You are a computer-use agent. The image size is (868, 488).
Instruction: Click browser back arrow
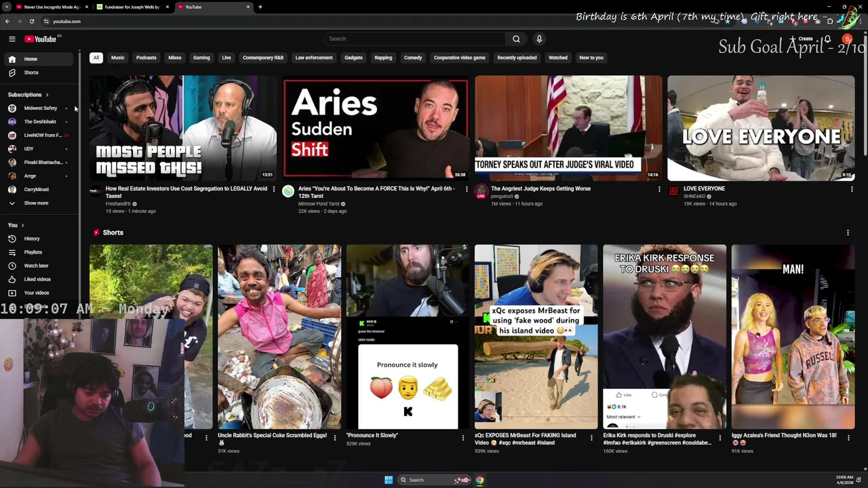coord(7,21)
